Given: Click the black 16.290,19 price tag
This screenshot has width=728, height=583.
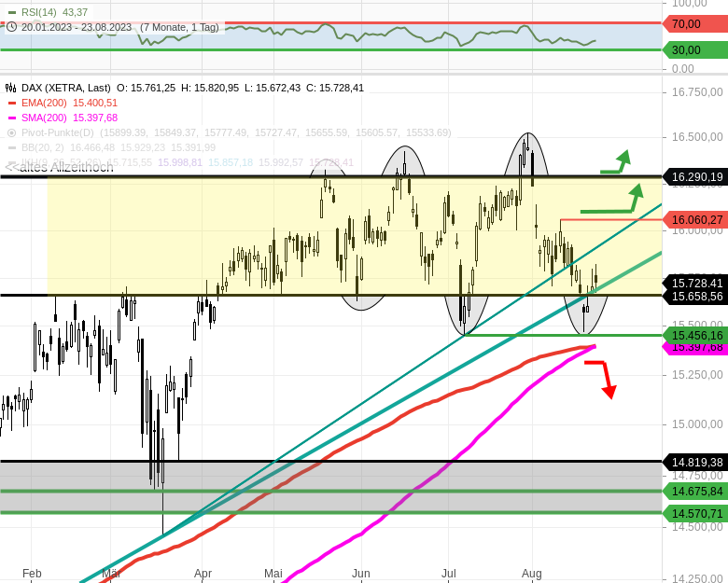Looking at the screenshot, I should coord(695,177).
